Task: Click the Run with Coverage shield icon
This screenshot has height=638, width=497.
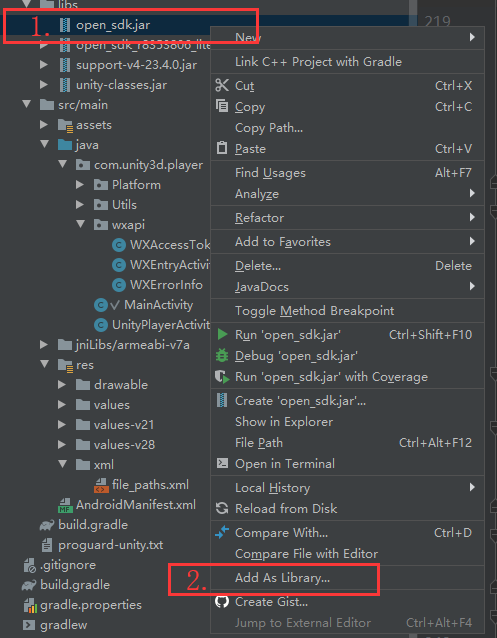Action: point(222,377)
